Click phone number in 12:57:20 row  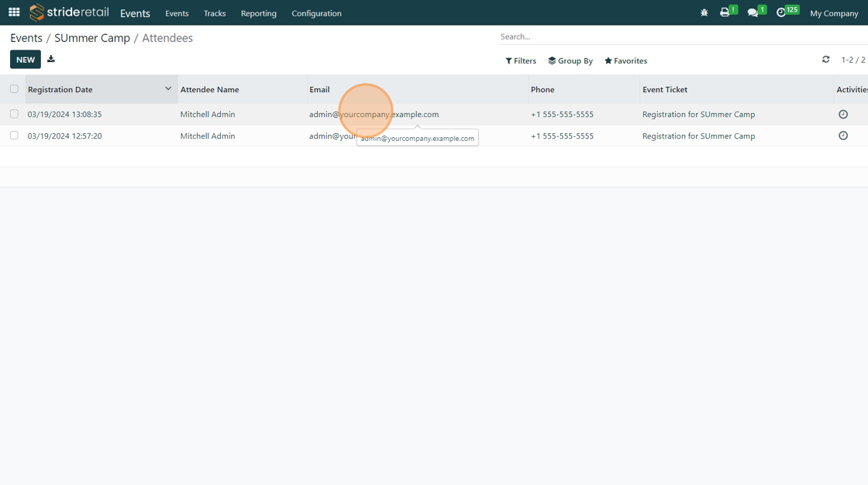coord(562,136)
